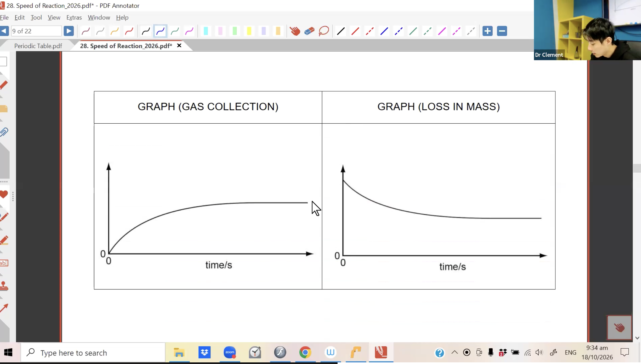Open the File menu
The width and height of the screenshot is (641, 364).
click(x=4, y=17)
